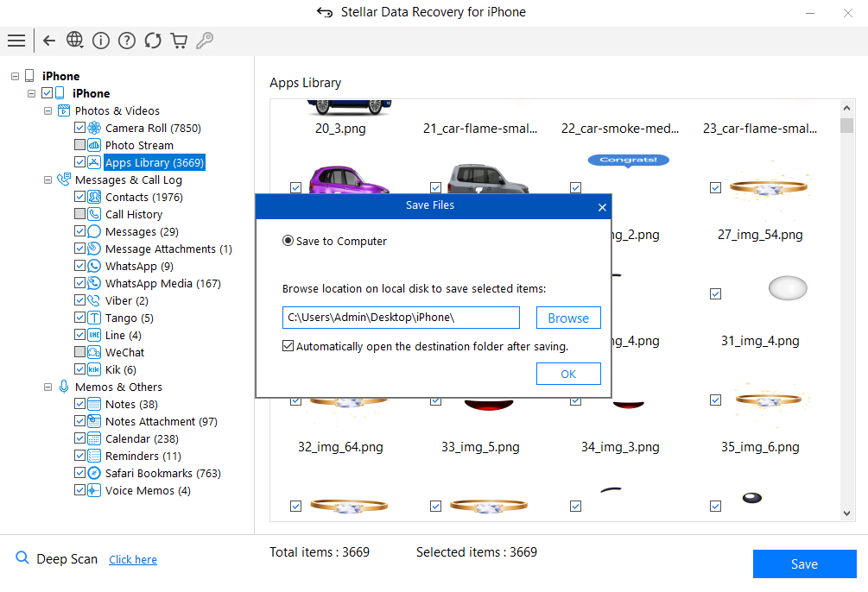Image resolution: width=868 pixels, height=592 pixels.
Task: Click the save location path field
Action: (401, 318)
